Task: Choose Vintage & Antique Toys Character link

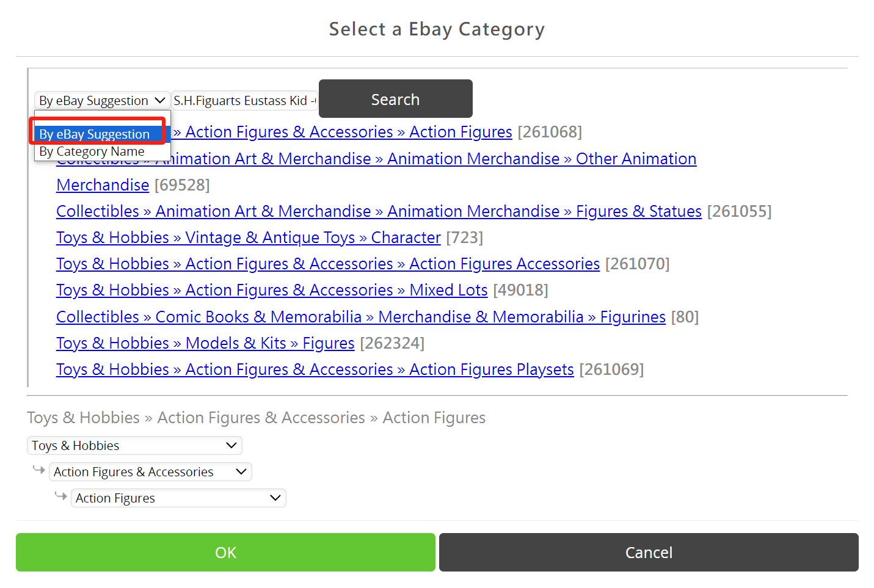Action: [249, 238]
